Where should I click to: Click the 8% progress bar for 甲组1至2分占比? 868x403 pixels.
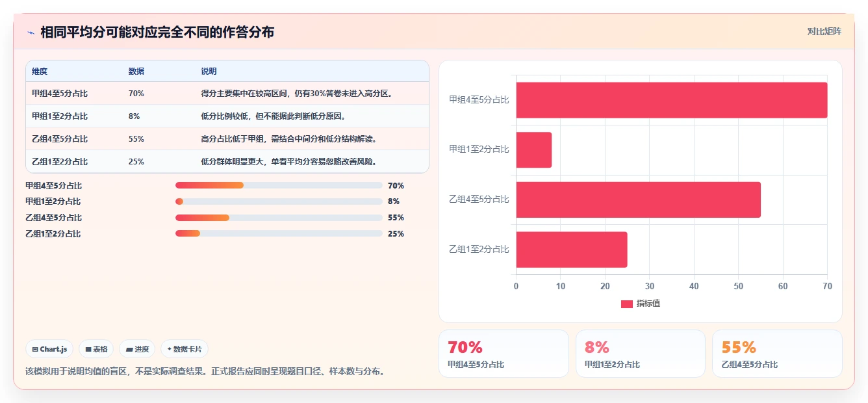[x=279, y=201]
